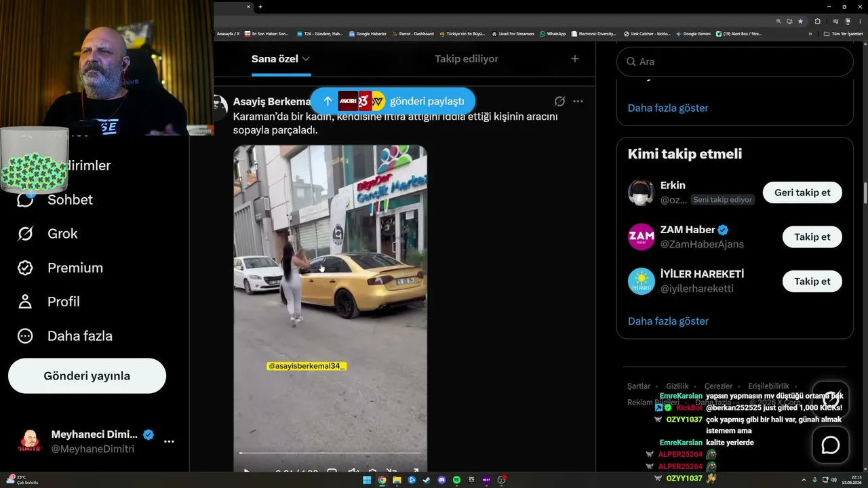Open the floating messages chat button

(x=831, y=445)
